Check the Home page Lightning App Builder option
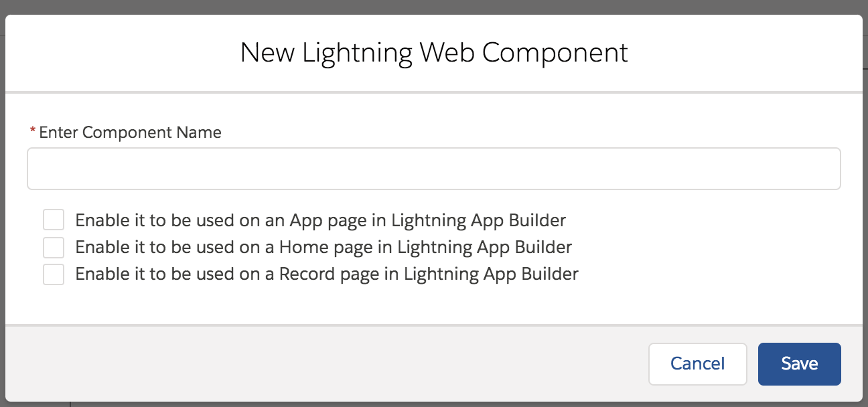The image size is (868, 407). tap(54, 247)
